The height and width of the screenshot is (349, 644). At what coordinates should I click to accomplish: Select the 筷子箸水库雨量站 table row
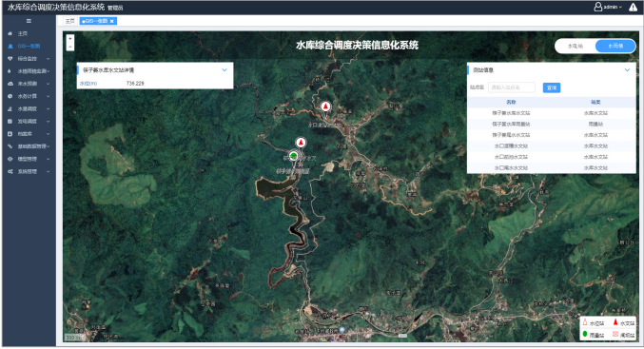[551, 124]
